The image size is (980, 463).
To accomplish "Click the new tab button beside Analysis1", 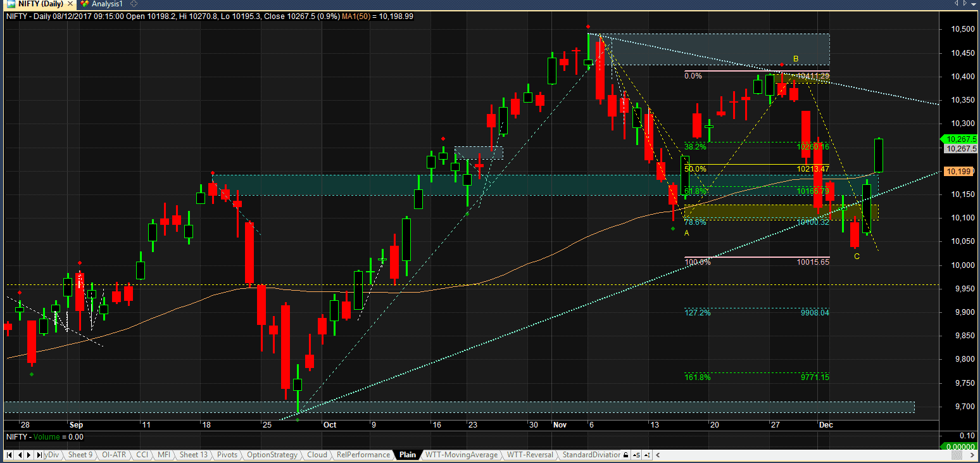I will pyautogui.click(x=134, y=4).
